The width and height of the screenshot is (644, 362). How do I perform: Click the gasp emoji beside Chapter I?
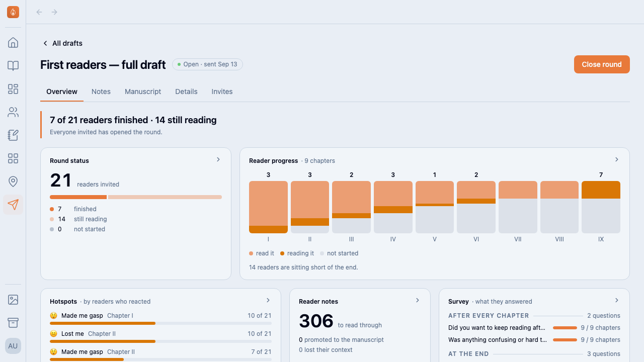(x=54, y=316)
